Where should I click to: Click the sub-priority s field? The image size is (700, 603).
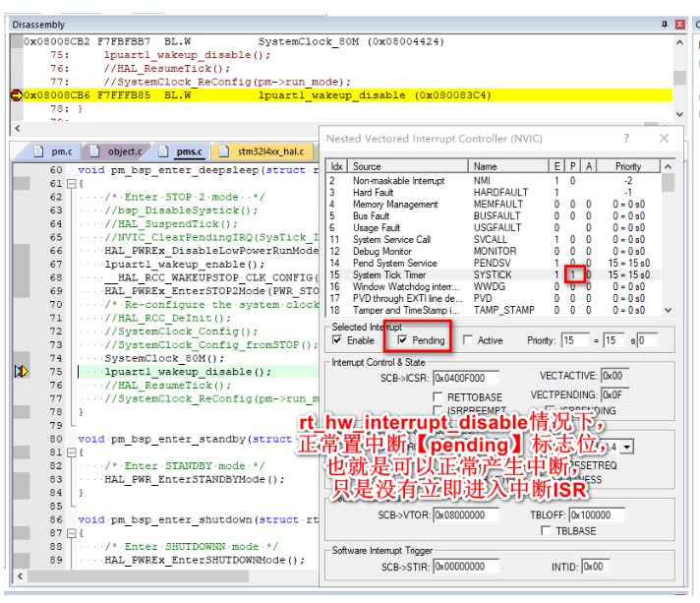tap(647, 340)
